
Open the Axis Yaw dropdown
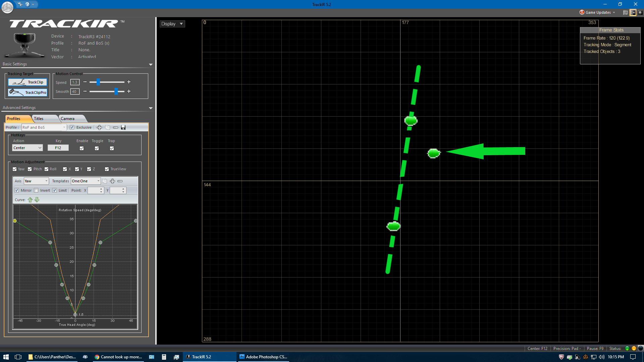[x=36, y=181]
